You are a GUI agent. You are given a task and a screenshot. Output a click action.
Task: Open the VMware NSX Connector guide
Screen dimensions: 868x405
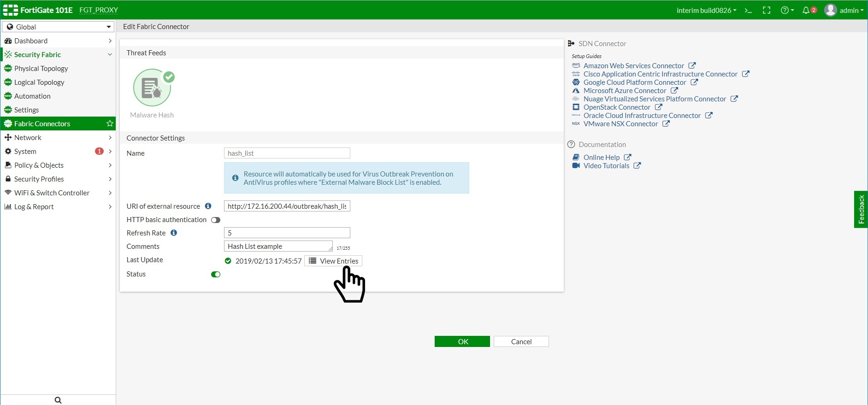(621, 123)
